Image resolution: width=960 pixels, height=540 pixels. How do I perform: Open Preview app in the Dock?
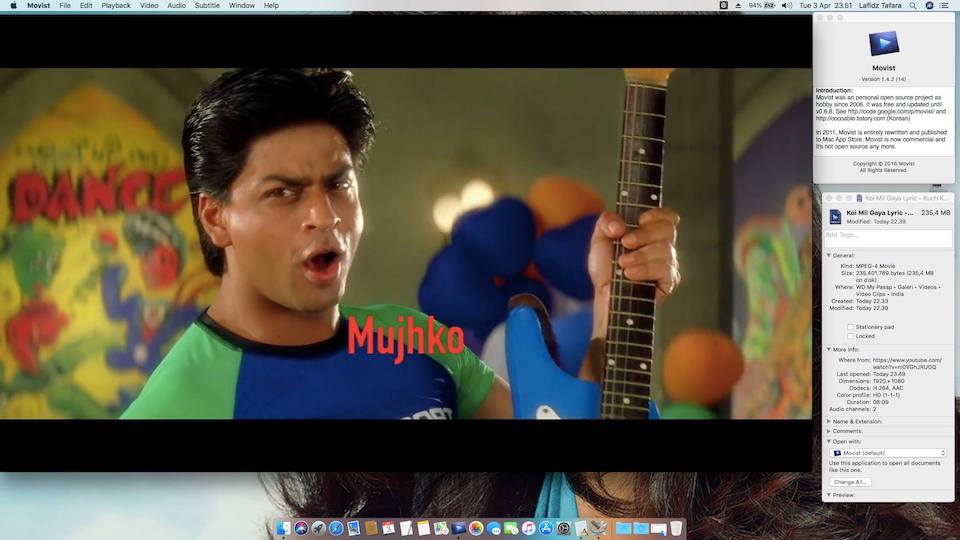click(353, 528)
